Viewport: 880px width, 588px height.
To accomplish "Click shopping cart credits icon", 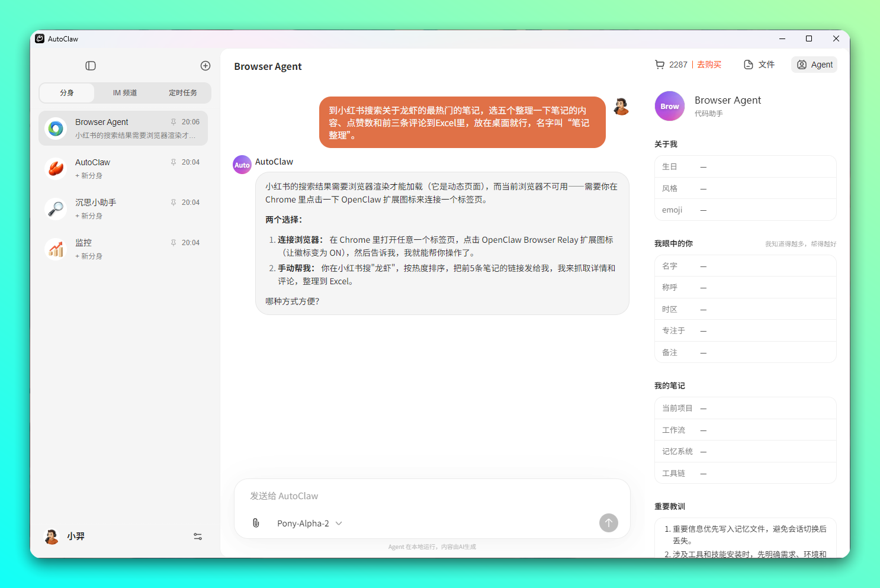I will 660,65.
